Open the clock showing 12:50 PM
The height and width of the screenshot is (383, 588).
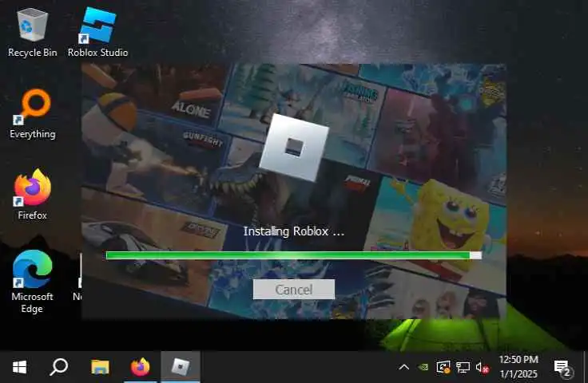518,367
